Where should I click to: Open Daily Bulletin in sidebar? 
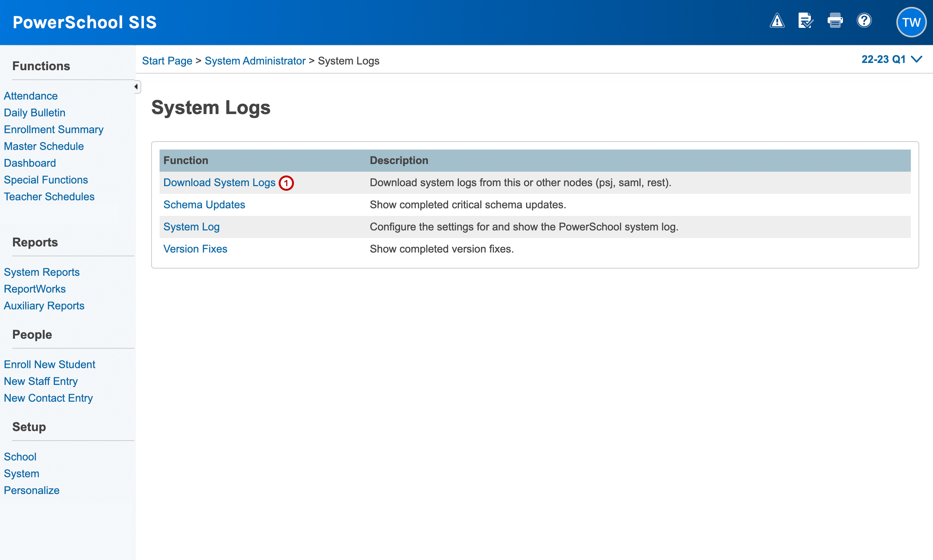pyautogui.click(x=35, y=113)
